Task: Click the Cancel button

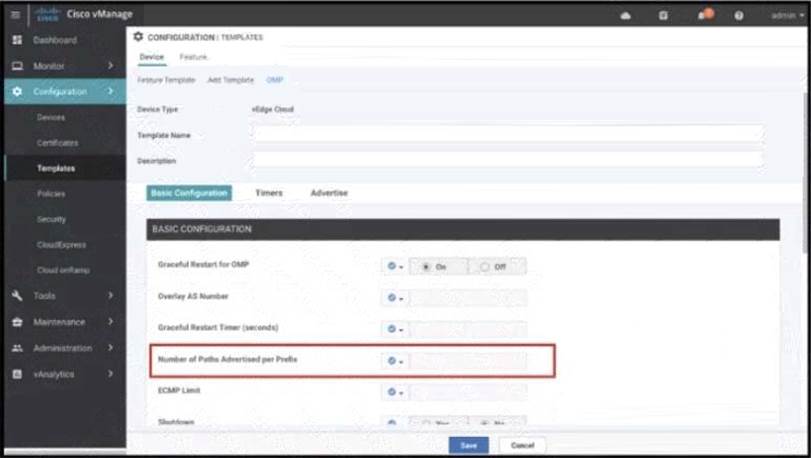Action: 522,445
